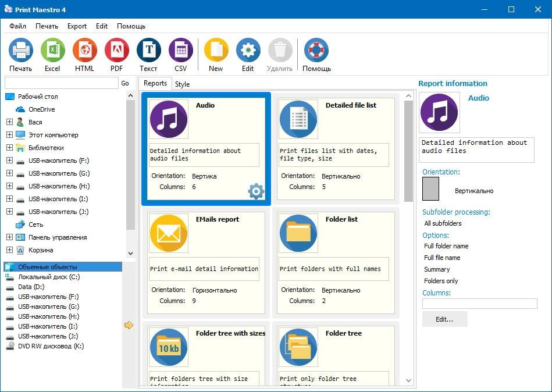Open the Файл menu
Image resolution: width=552 pixels, height=392 pixels.
(x=17, y=26)
